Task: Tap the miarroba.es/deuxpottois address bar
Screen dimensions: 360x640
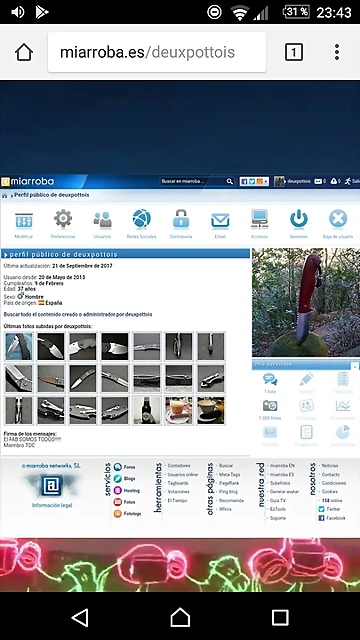Action: tap(157, 52)
